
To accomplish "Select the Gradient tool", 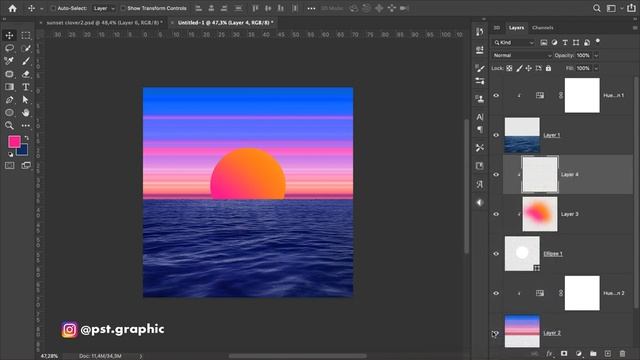I will coord(9,87).
